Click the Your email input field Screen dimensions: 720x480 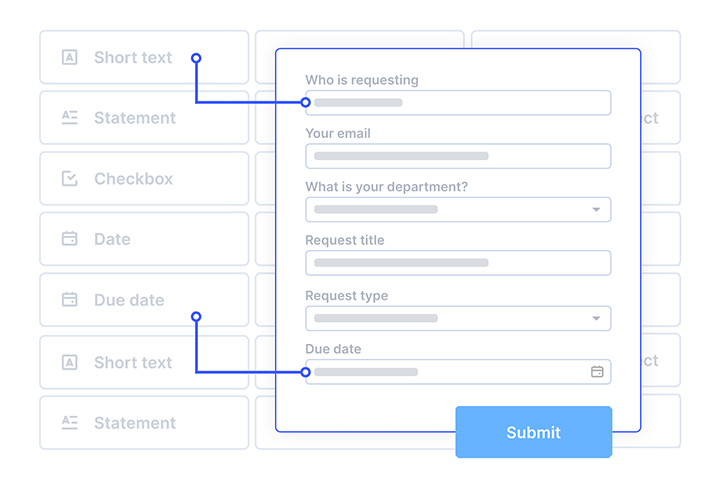458,156
